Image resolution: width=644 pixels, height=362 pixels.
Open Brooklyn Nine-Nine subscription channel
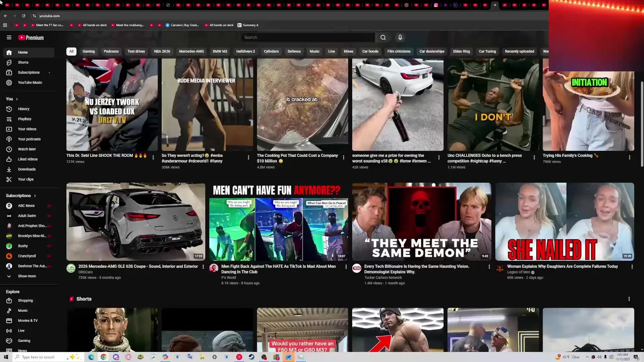click(28, 236)
